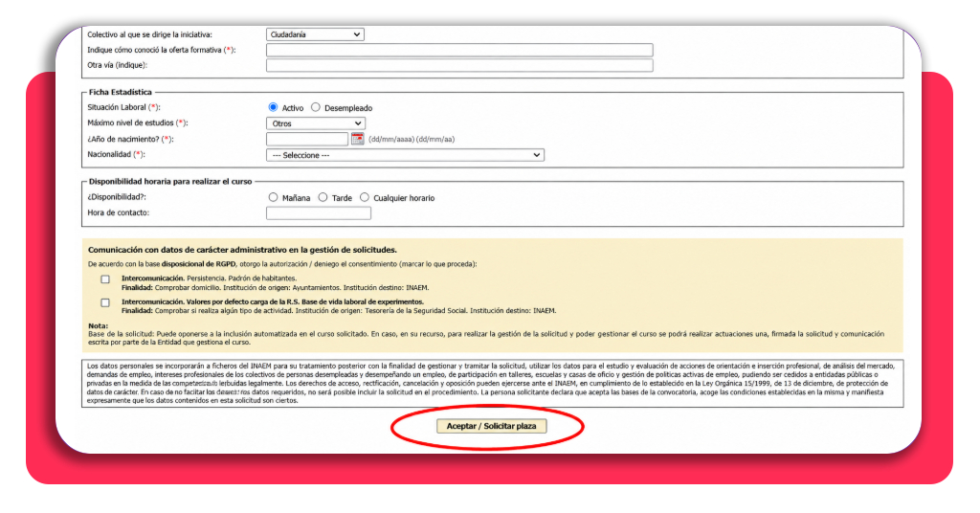Focus the Otra vía (indique) text field
Viewport: 980px width, 513px height.
tap(459, 66)
